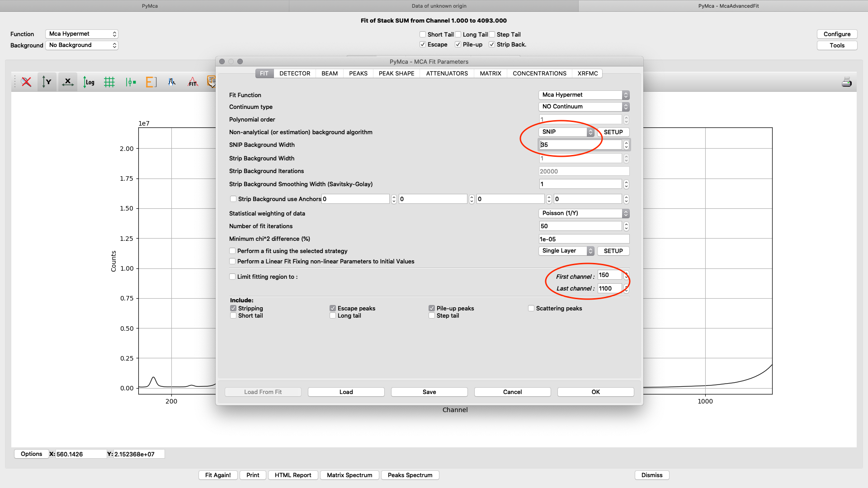Switch to the BEAM tab
The width and height of the screenshot is (868, 488).
click(x=330, y=73)
